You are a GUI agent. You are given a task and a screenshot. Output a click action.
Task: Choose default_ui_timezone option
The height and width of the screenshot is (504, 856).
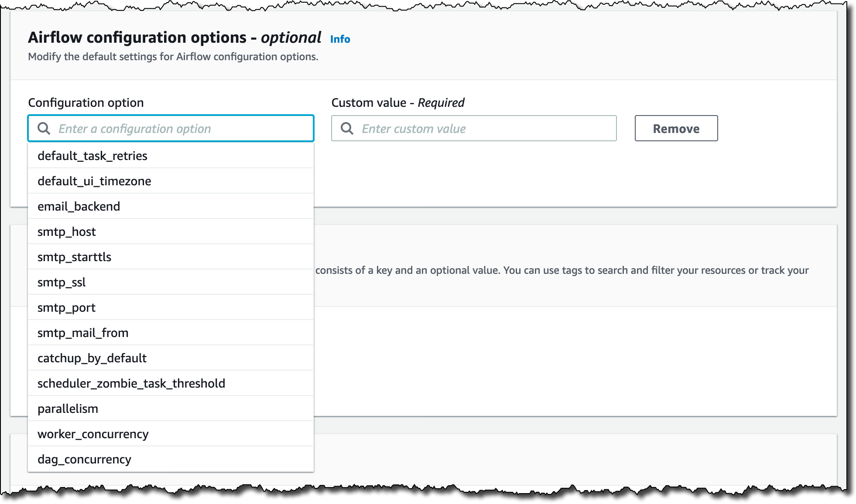point(94,181)
